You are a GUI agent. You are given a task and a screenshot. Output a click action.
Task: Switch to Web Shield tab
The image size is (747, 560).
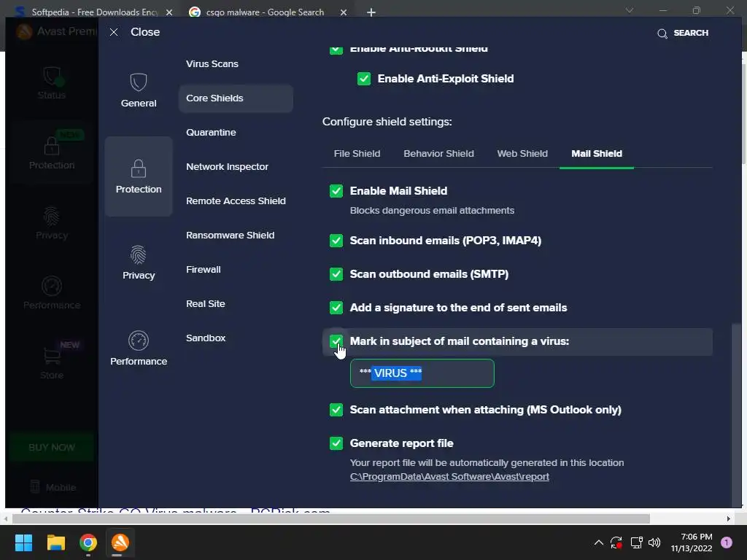pos(522,153)
